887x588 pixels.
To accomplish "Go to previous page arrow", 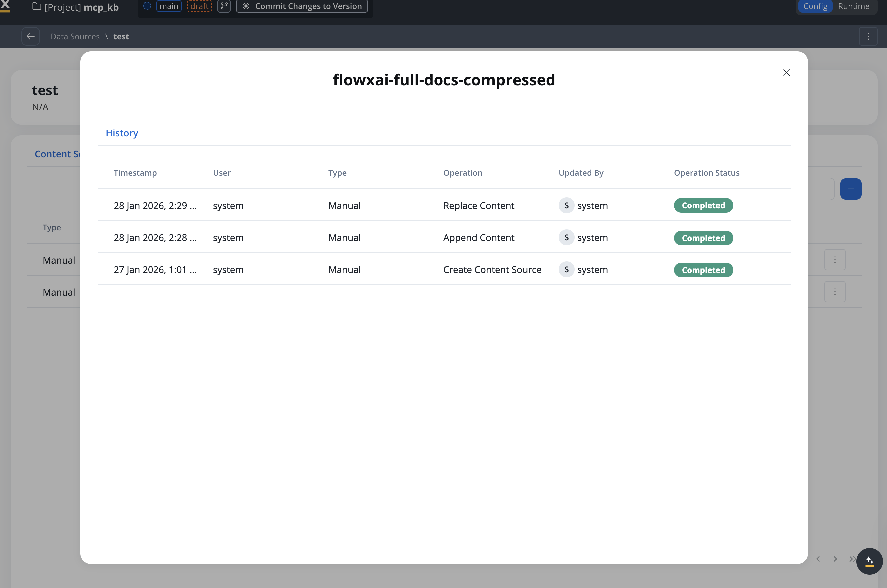I will 818,559.
